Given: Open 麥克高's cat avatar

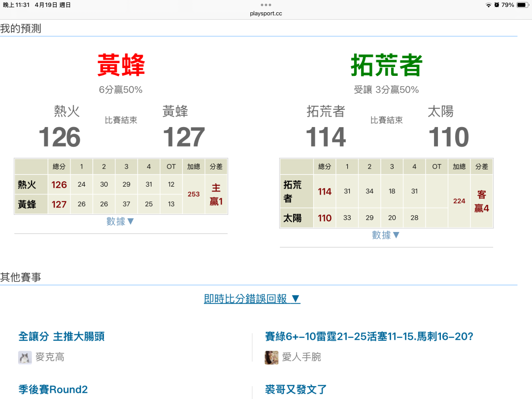Looking at the screenshot, I should click(25, 358).
